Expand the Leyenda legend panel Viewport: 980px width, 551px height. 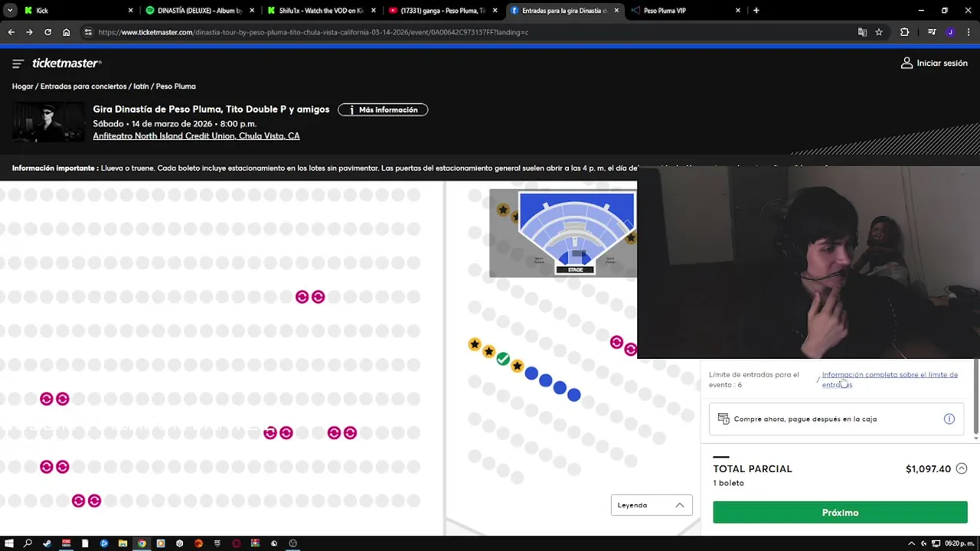[652, 505]
